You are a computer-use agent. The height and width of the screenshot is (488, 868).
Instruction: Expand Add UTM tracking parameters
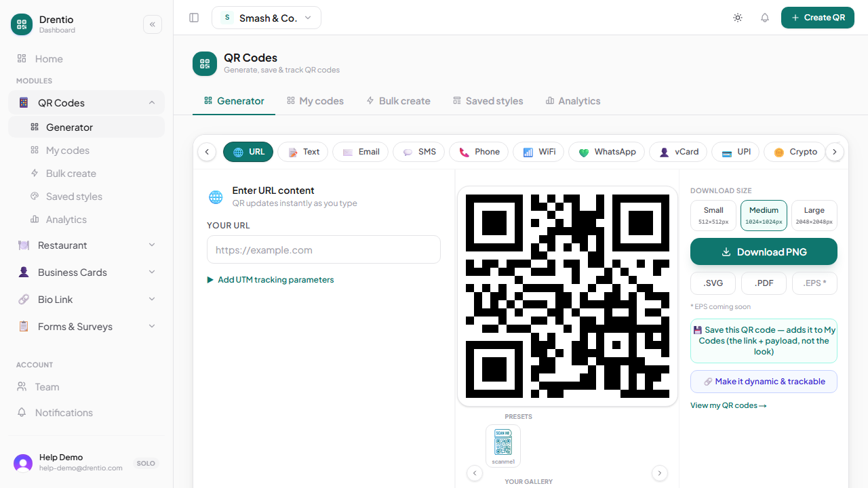point(271,280)
